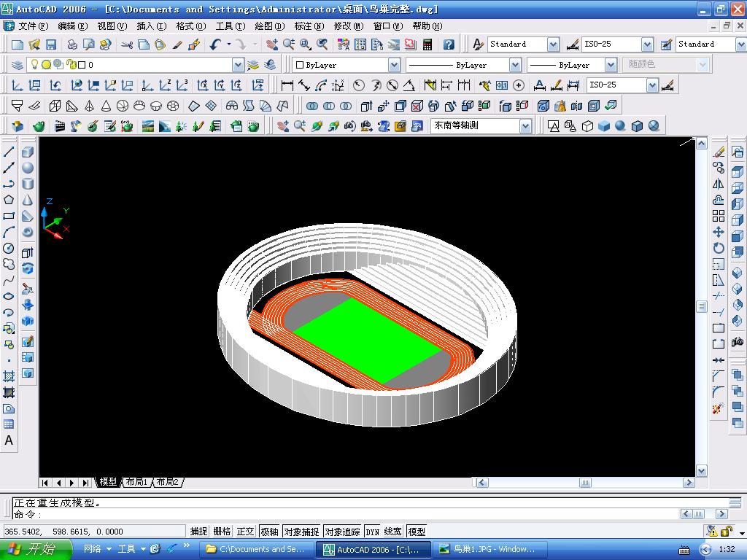The image size is (747, 560).
Task: Toggle 极轴 polar tracking
Action: pyautogui.click(x=269, y=532)
